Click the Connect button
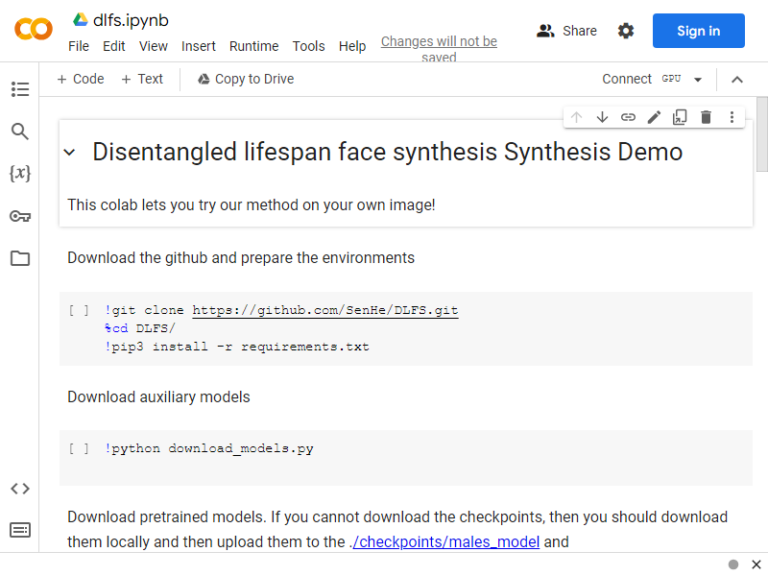This screenshot has width=768, height=576. tap(626, 79)
